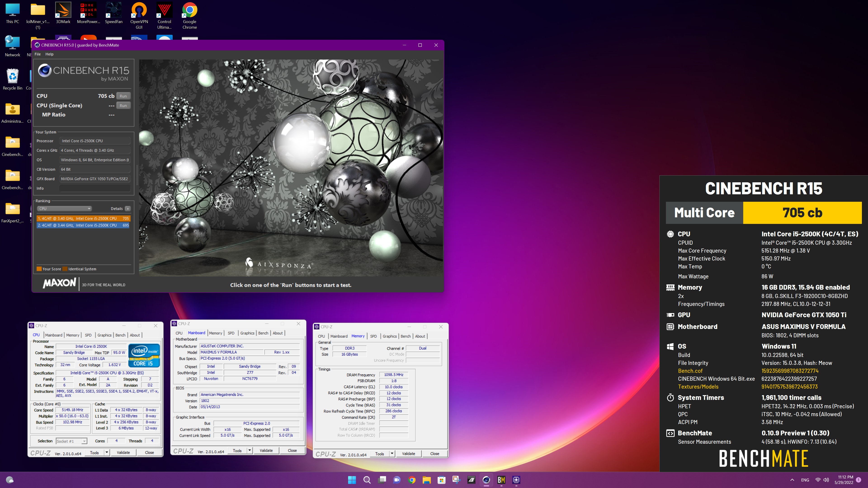Viewport: 868px width, 488px height.
Task: Select the 3.40 GHz i5-2500K 705 ranking row
Action: [x=83, y=218]
